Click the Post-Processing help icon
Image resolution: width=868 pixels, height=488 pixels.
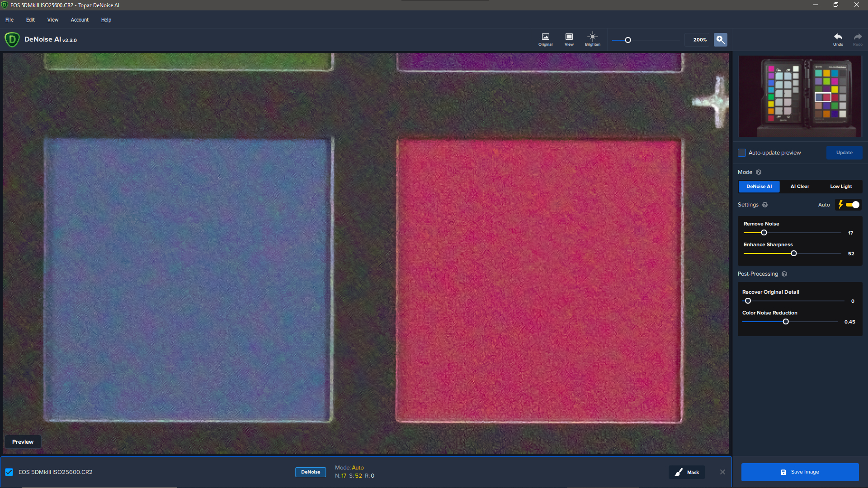point(784,274)
